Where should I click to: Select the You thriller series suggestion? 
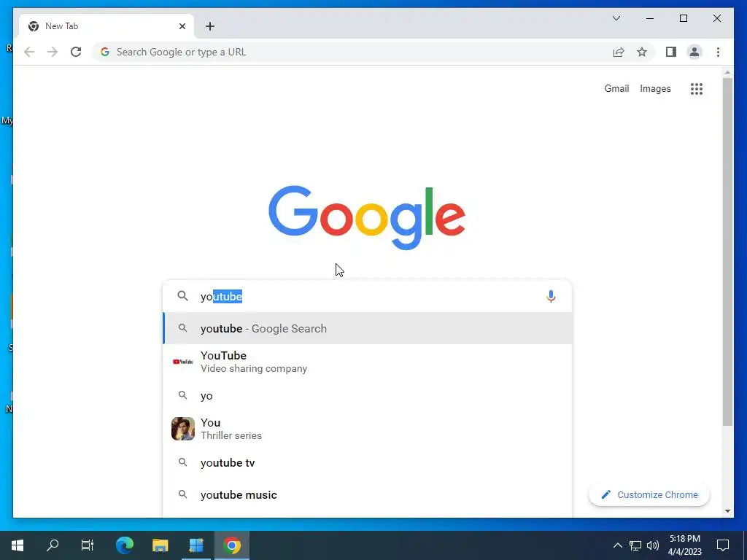[368, 429]
